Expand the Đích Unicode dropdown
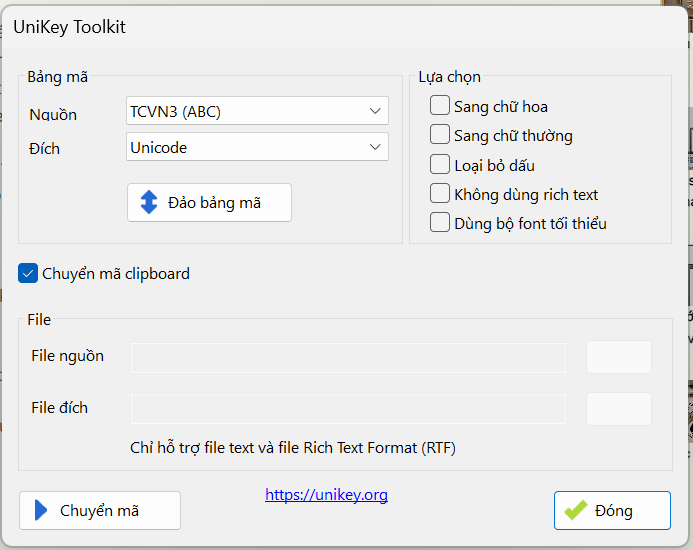Screen dimensions: 693x550 coord(257,147)
